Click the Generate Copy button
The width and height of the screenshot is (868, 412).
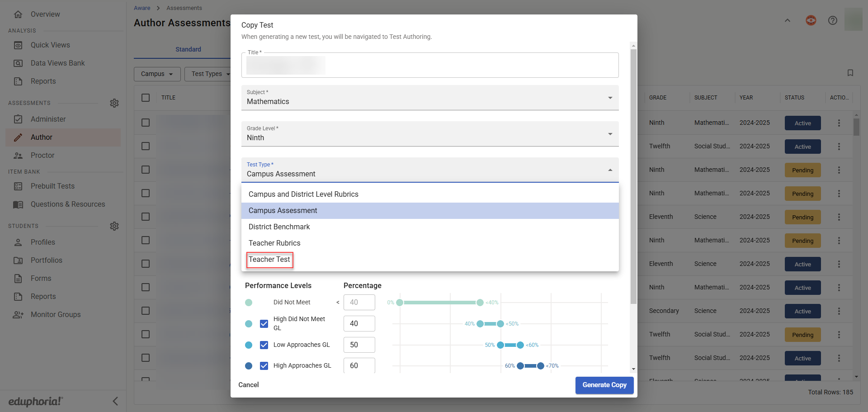pos(604,385)
